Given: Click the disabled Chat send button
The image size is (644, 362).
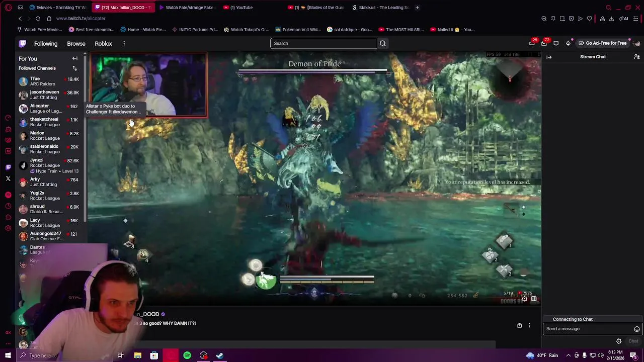Looking at the screenshot, I should point(633,341).
